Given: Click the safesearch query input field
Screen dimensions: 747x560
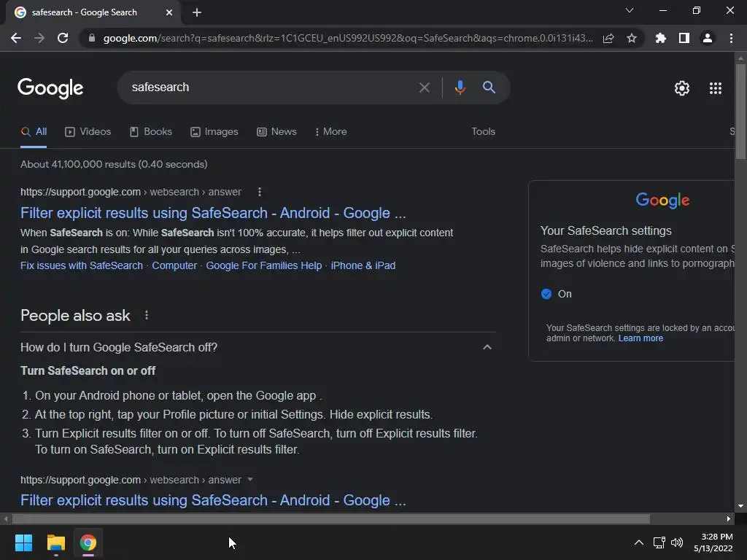Looking at the screenshot, I should pyautogui.click(x=271, y=87).
